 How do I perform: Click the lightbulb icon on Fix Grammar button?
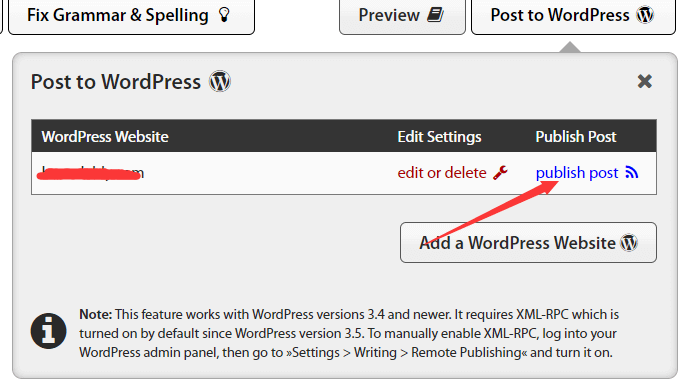tap(224, 15)
